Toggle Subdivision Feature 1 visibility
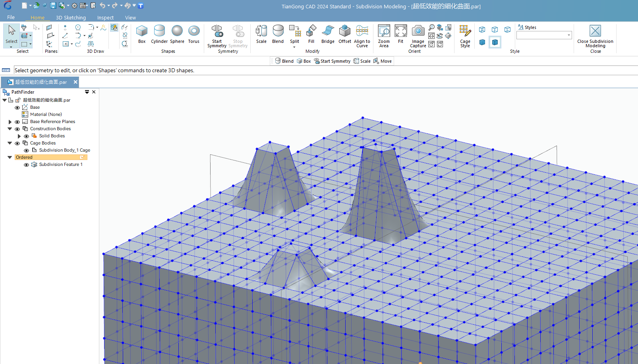Viewport: 638px width, 364px height. [x=26, y=165]
